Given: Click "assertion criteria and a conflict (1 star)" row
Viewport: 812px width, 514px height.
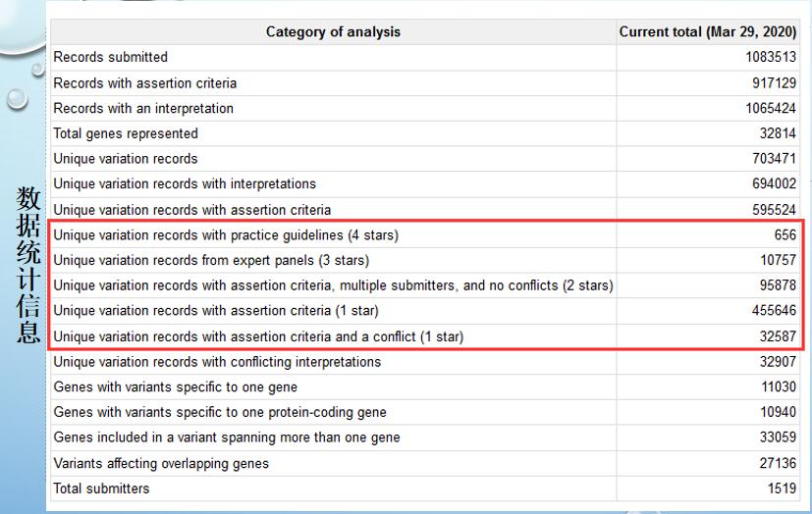Looking at the screenshot, I should (x=258, y=336).
